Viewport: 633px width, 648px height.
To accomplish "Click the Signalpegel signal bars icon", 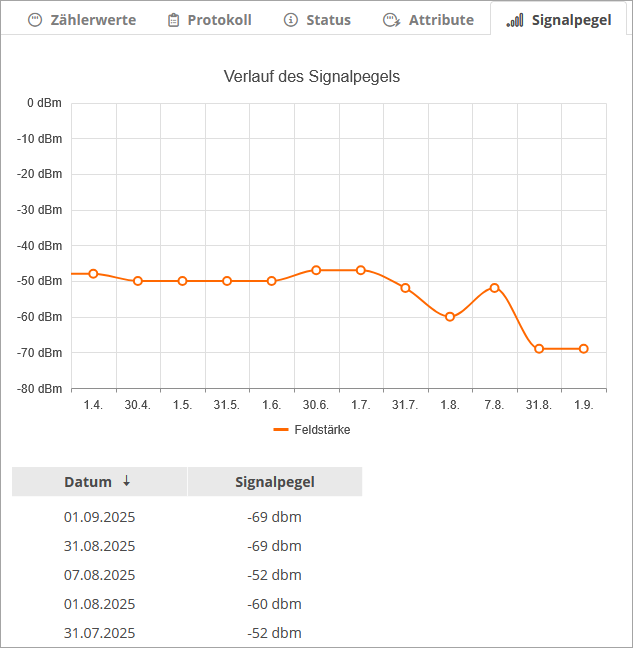I will click(x=515, y=20).
